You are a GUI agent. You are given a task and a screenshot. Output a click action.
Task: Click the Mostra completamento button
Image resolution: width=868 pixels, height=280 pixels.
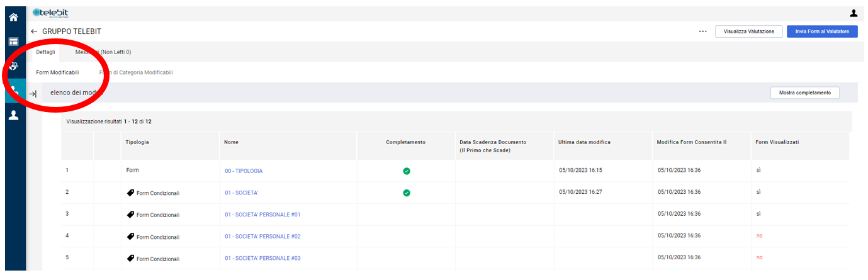(804, 93)
